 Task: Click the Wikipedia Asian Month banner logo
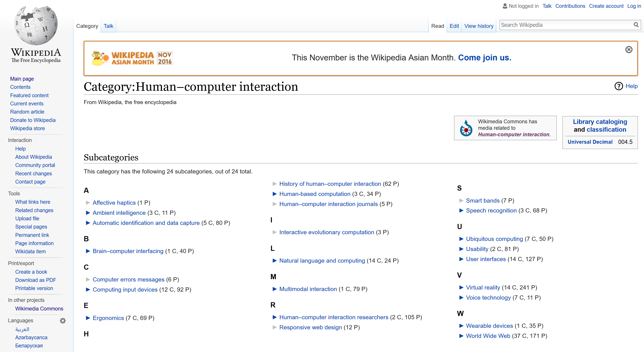tap(132, 58)
